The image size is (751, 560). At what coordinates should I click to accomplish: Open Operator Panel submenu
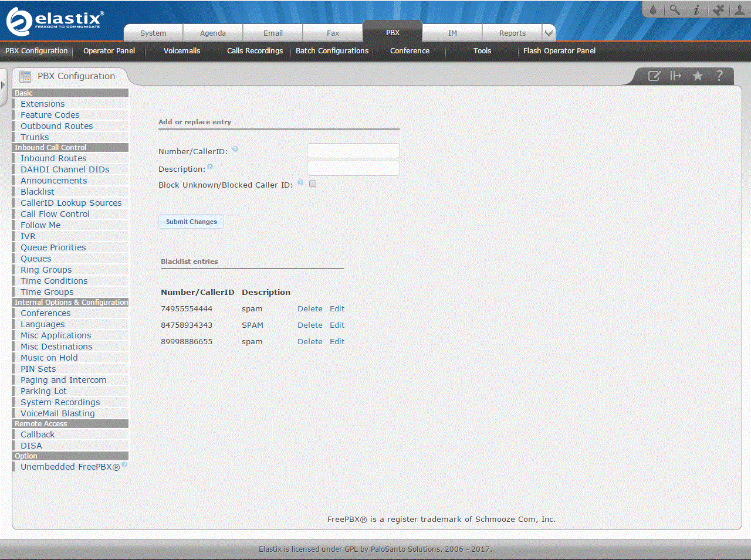click(109, 50)
